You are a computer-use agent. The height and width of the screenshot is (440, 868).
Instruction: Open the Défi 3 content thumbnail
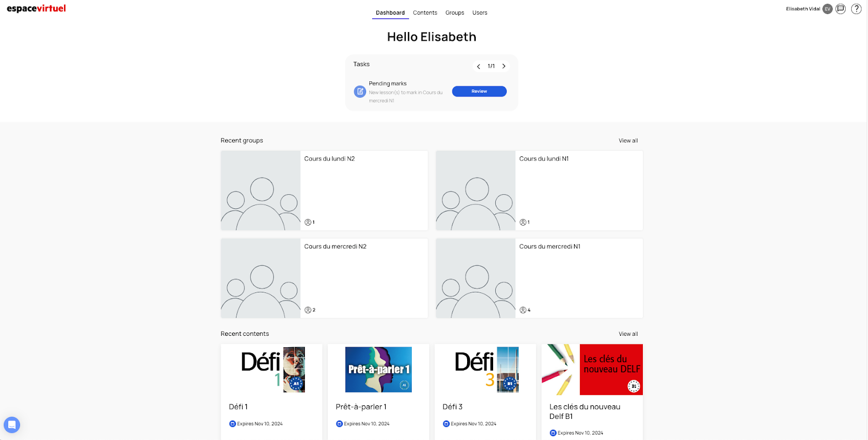point(486,369)
